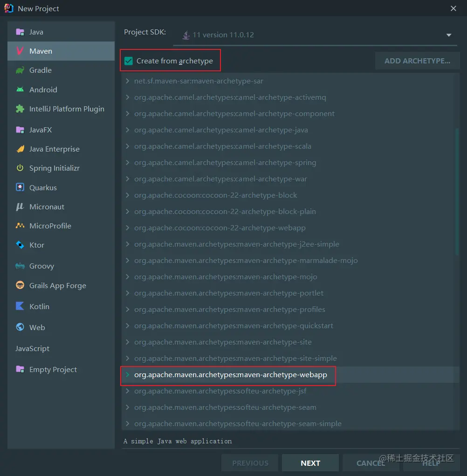Click the HELP button

(431, 463)
